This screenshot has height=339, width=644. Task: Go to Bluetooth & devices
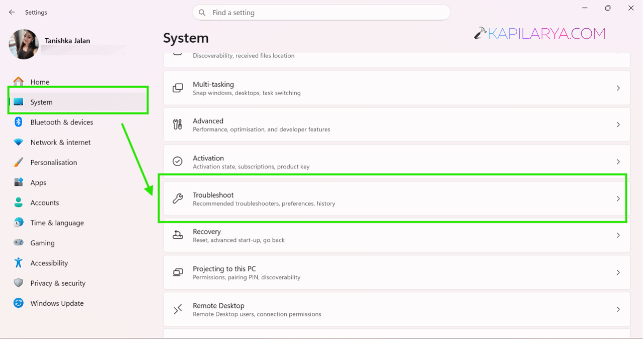click(78, 122)
